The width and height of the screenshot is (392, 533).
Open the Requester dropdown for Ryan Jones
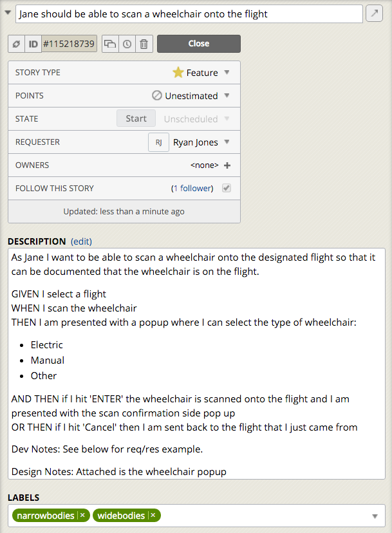pyautogui.click(x=227, y=142)
